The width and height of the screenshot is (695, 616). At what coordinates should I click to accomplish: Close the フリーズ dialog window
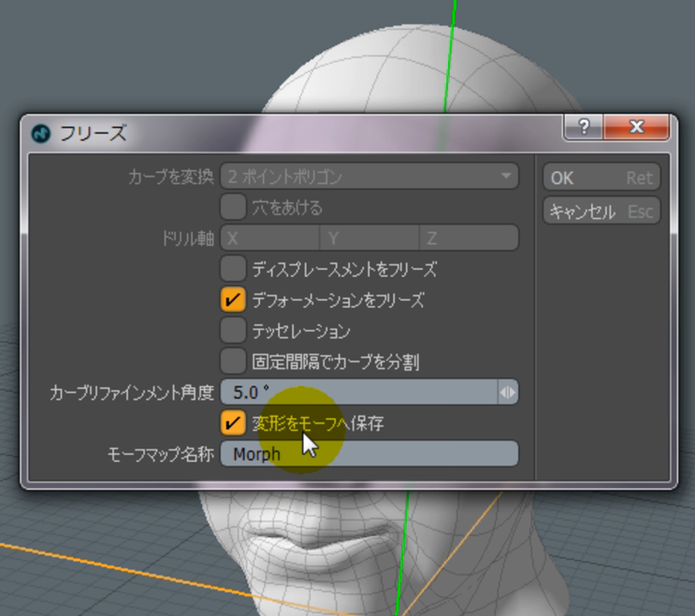(x=636, y=127)
